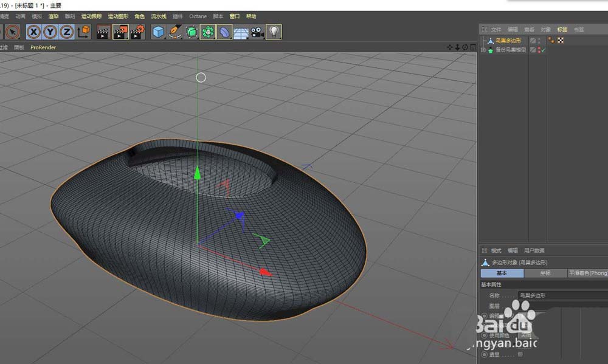The image size is (608, 364).
Task: Open the object manager 文件 menu
Action: point(496,29)
